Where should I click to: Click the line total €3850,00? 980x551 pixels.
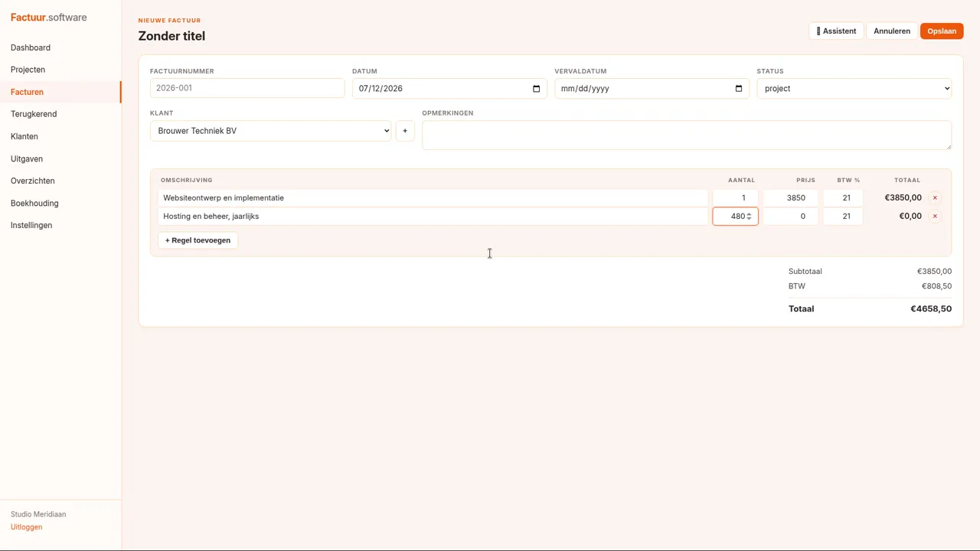point(903,197)
